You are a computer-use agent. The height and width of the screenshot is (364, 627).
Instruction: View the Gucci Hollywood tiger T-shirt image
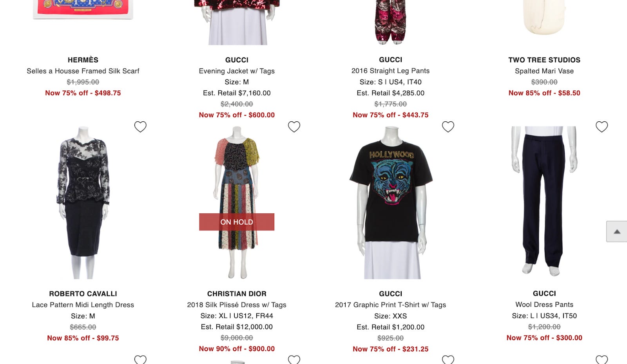pyautogui.click(x=391, y=202)
